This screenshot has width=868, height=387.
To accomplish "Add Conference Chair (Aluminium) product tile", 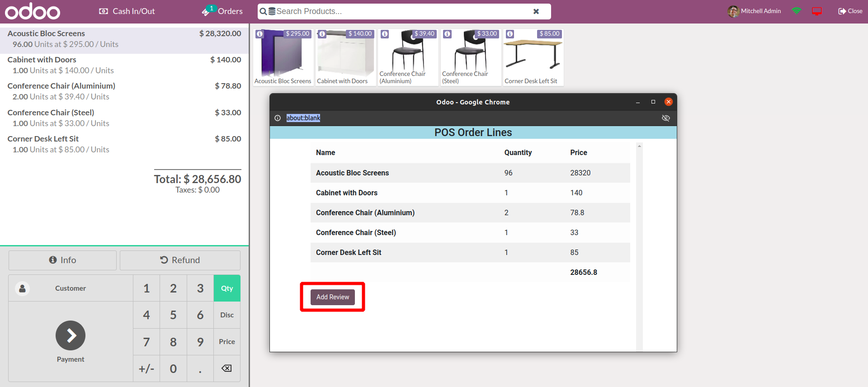I will (x=408, y=57).
